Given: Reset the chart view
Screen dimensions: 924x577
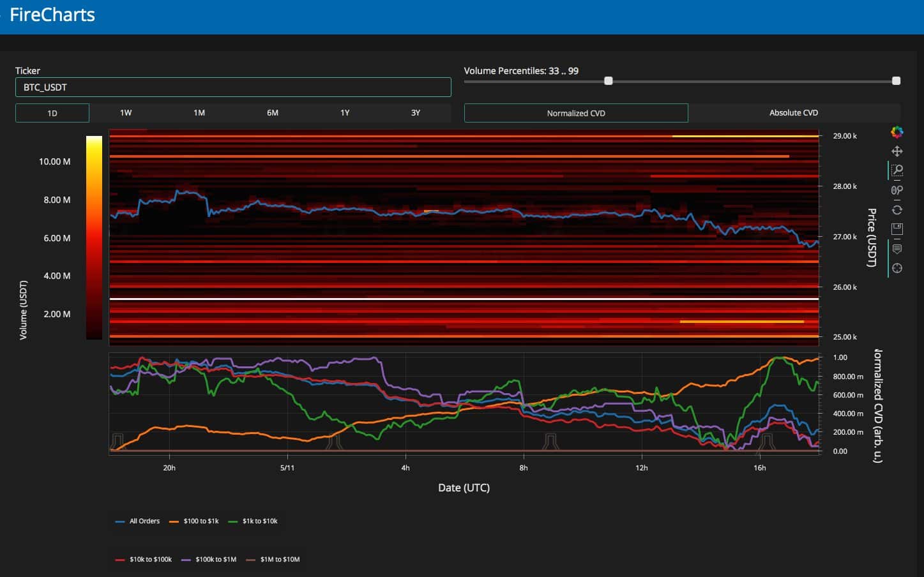Looking at the screenshot, I should click(897, 210).
